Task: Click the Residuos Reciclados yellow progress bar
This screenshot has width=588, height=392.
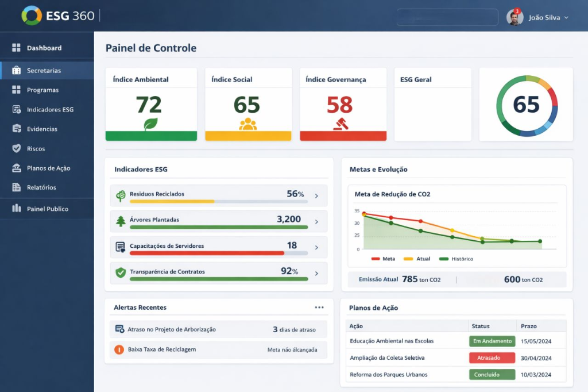Action: pyautogui.click(x=172, y=202)
